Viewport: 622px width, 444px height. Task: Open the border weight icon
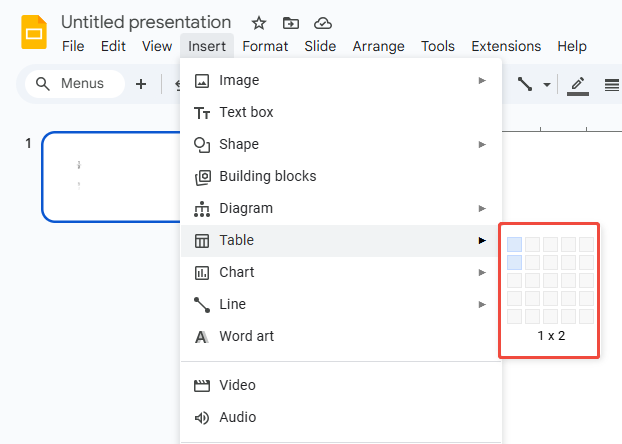pos(611,85)
